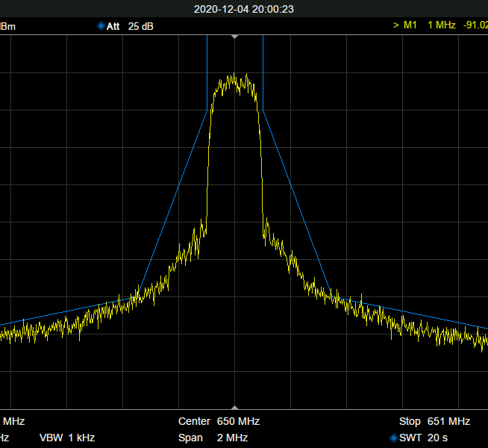
Task: Select the VBW 1 kHz setting
Action: pyautogui.click(x=67, y=438)
